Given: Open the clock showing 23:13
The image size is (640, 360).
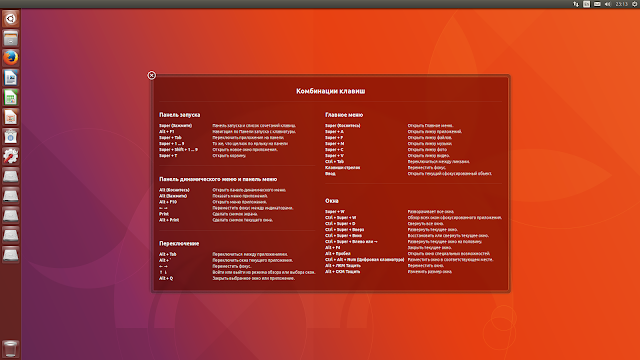Looking at the screenshot, I should tap(622, 4).
